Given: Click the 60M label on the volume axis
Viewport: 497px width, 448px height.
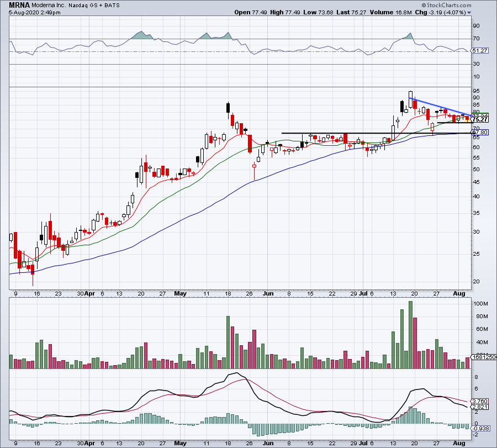Looking at the screenshot, I should coord(482,329).
